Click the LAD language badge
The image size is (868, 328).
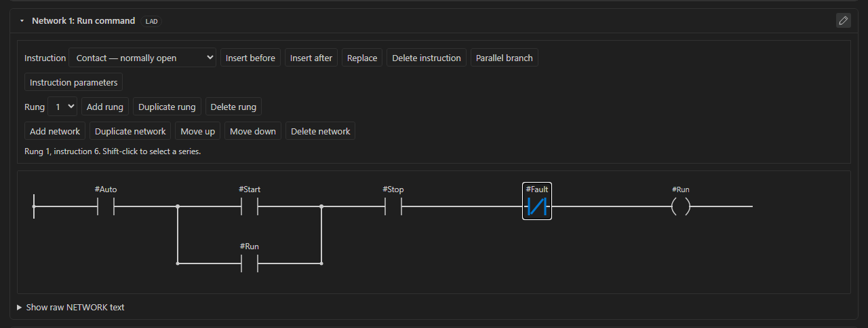tap(152, 21)
